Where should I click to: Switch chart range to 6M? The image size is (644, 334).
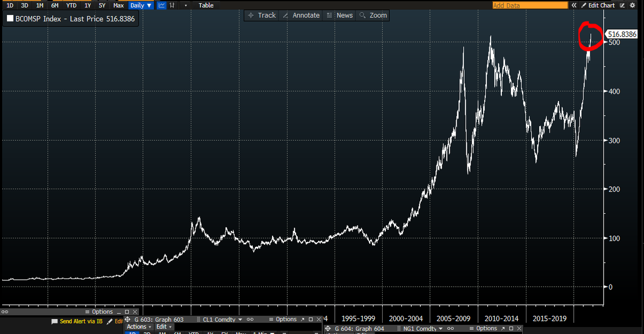tap(55, 5)
